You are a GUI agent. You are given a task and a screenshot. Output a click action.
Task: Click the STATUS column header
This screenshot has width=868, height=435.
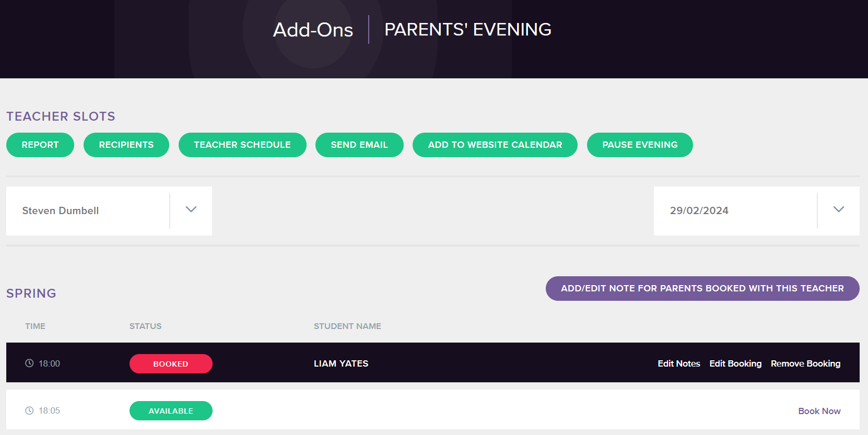[x=146, y=326]
